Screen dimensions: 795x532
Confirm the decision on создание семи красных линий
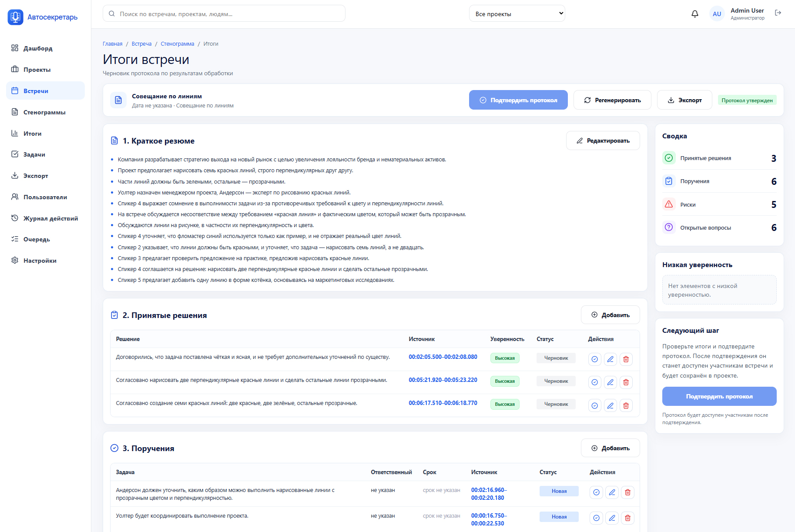(x=594, y=405)
